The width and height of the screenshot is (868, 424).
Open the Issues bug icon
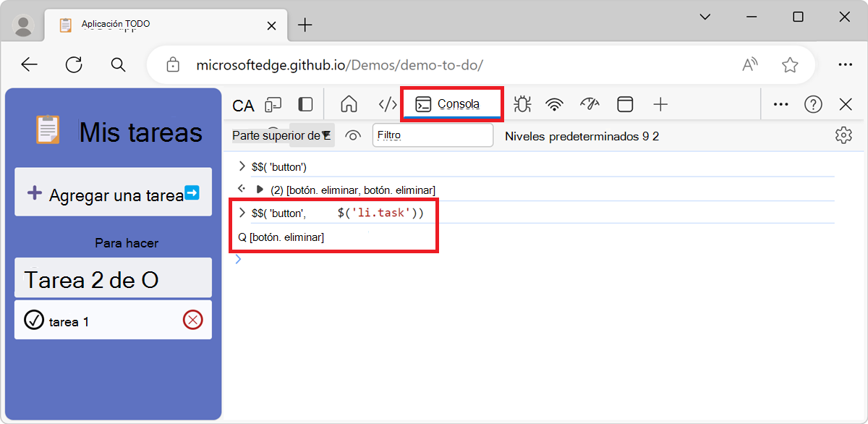[522, 104]
